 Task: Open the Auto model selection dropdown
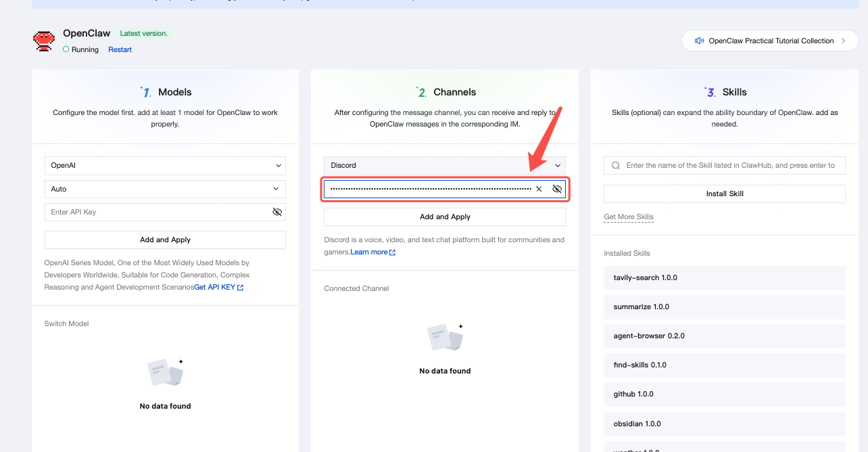(165, 189)
